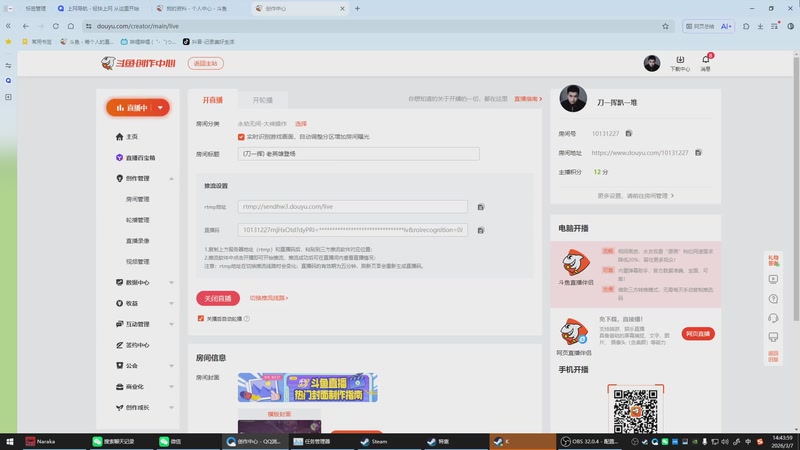Toggle the 实时识别游戏画面 checkbox
This screenshot has width=800, height=450.
coord(241,137)
